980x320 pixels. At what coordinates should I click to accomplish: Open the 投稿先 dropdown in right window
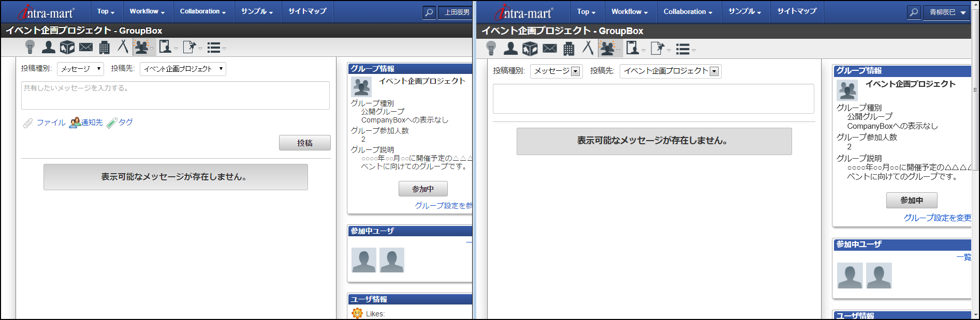pyautogui.click(x=670, y=71)
